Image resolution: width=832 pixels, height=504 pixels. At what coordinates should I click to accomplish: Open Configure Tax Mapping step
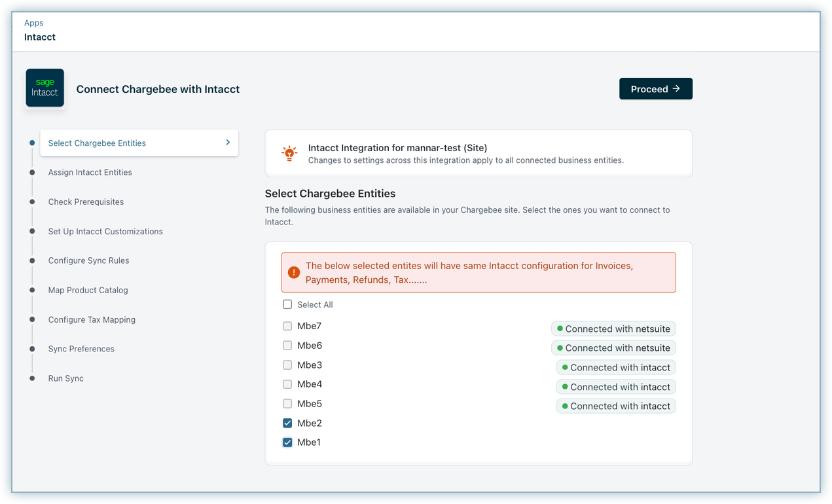click(92, 319)
